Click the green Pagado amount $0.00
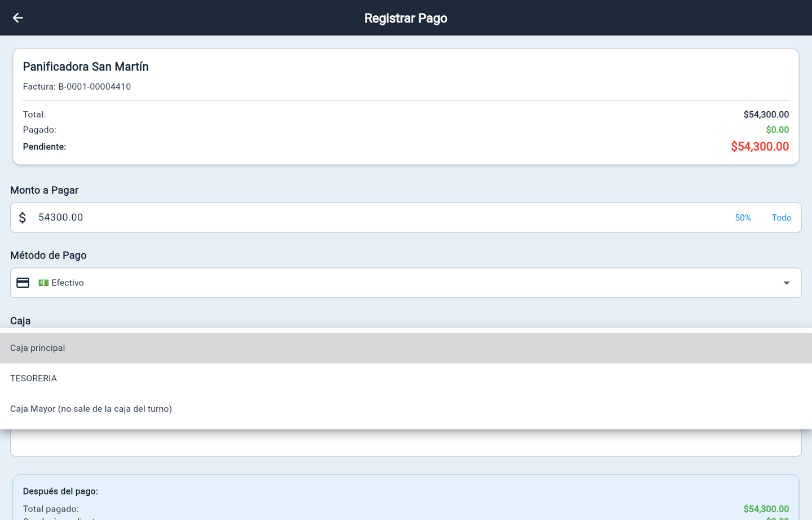 pos(777,130)
